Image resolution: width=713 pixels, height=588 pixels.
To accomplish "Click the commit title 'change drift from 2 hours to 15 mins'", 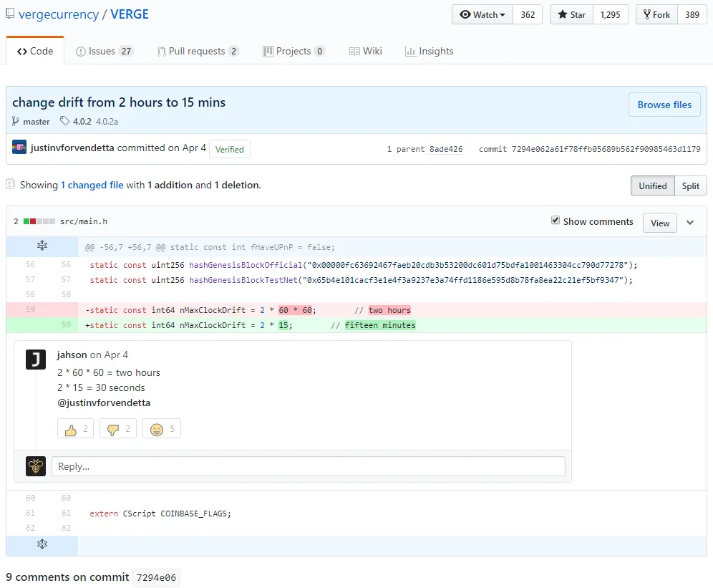I will tap(119, 102).
